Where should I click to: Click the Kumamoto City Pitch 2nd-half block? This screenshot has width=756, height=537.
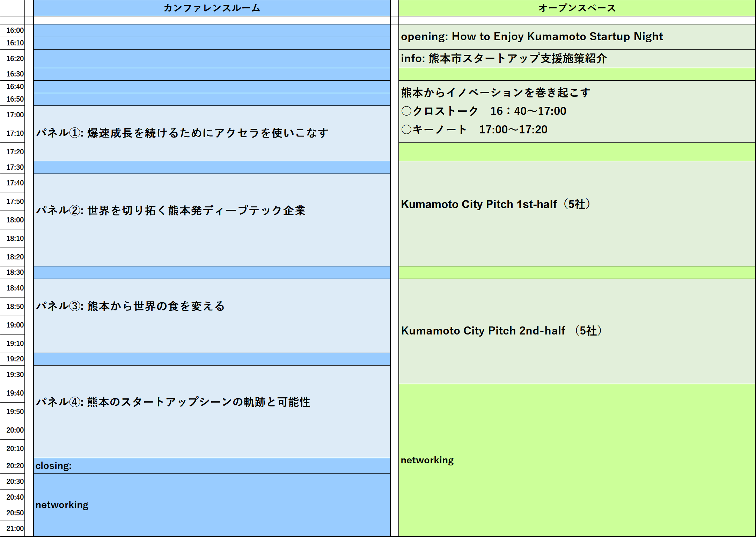pyautogui.click(x=501, y=331)
